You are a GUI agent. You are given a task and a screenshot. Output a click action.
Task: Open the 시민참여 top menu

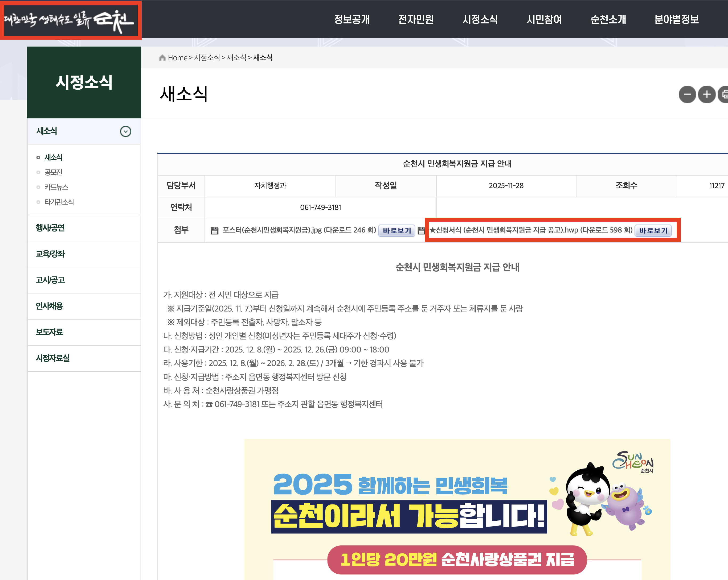(544, 19)
